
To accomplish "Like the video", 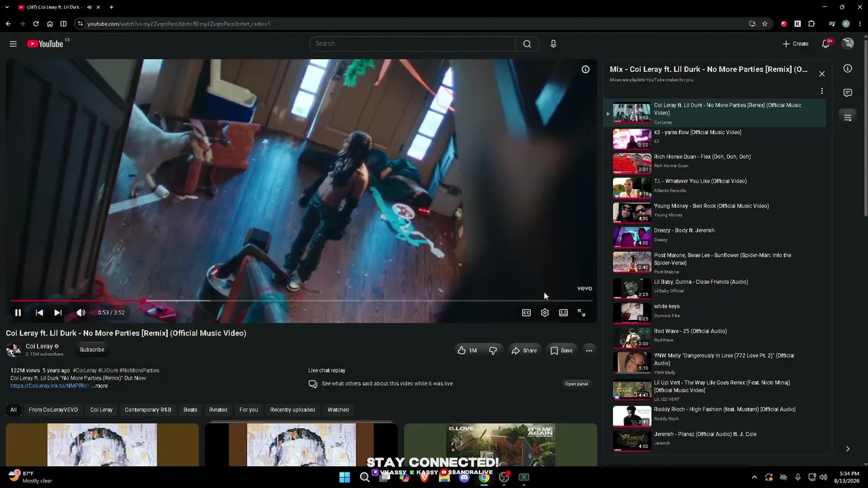I will tap(467, 350).
